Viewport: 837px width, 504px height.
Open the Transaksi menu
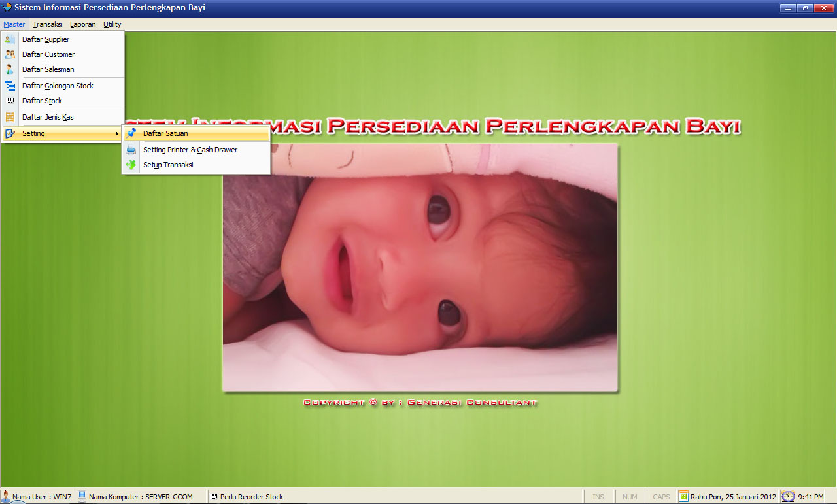pyautogui.click(x=48, y=24)
